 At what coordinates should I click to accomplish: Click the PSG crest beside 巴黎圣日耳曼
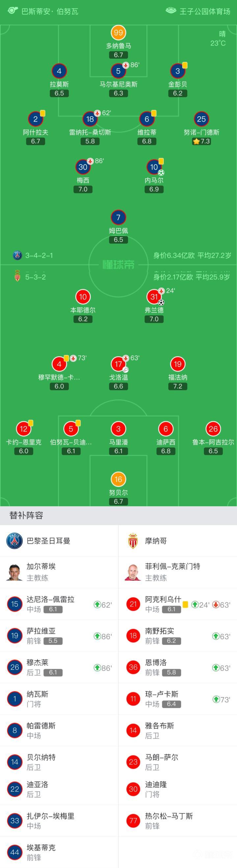coord(14,541)
